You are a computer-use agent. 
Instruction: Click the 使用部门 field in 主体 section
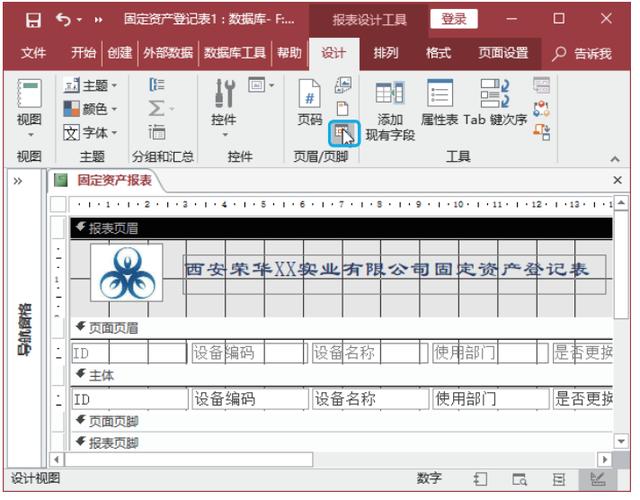[491, 399]
